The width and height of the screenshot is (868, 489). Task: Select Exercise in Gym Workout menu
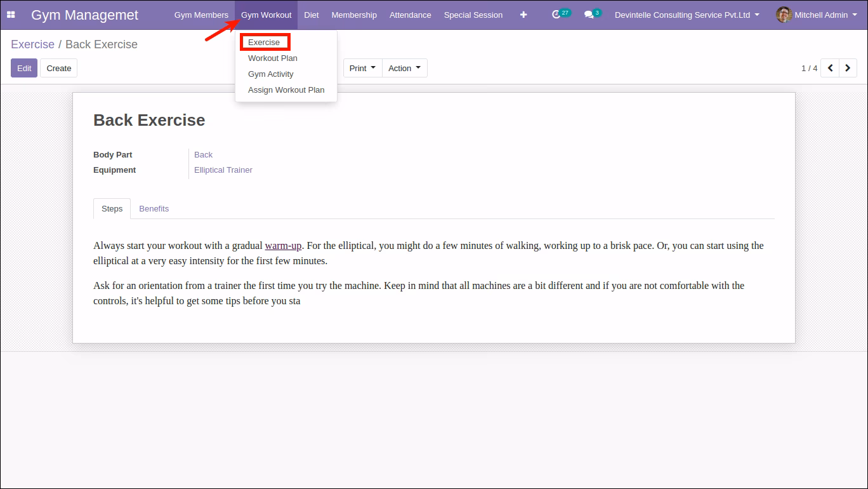tap(264, 43)
